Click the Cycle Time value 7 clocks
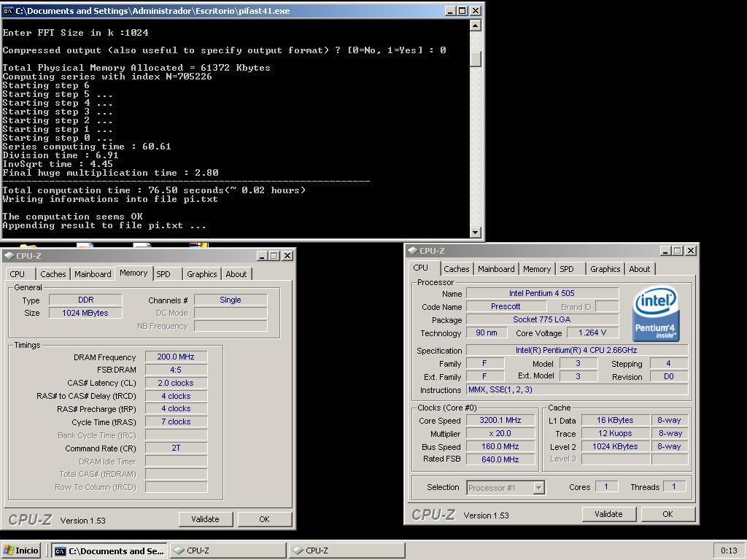This screenshot has width=747, height=560. coord(176,421)
